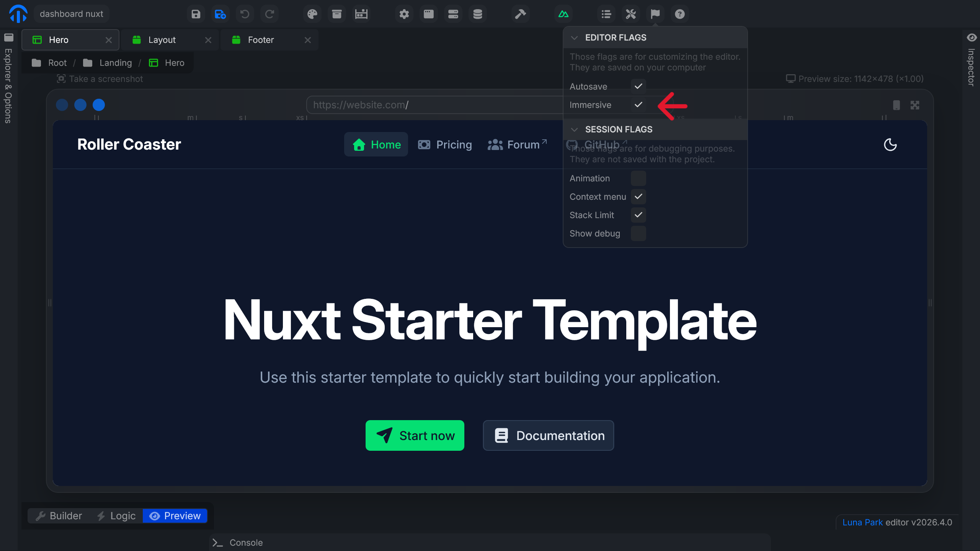Switch to the Footer tab
Image resolution: width=980 pixels, height=551 pixels.
269,40
